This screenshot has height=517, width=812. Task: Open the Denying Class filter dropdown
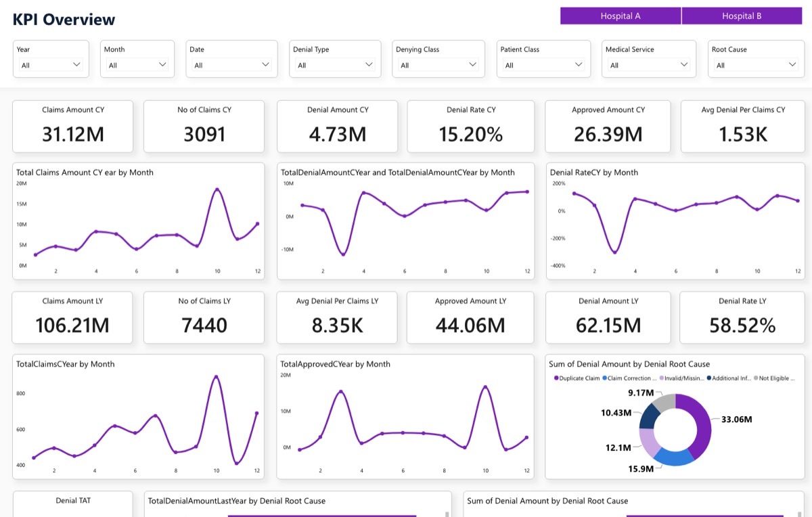coord(438,65)
